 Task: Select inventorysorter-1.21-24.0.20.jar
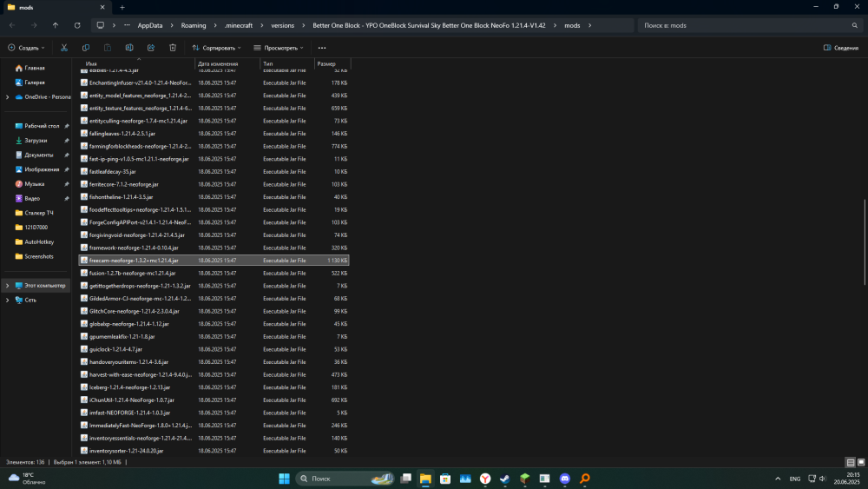pos(214,451)
